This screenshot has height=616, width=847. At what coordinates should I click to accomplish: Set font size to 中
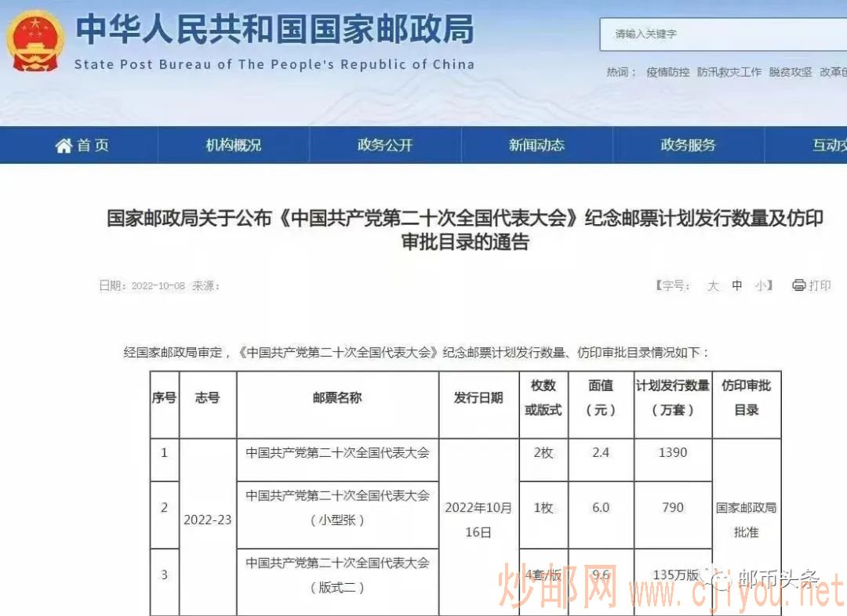click(736, 285)
